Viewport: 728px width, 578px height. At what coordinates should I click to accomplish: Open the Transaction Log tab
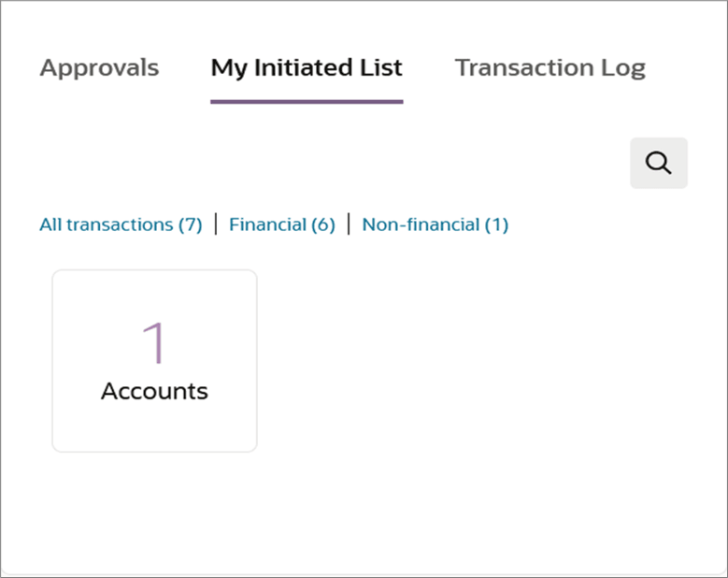[x=550, y=68]
